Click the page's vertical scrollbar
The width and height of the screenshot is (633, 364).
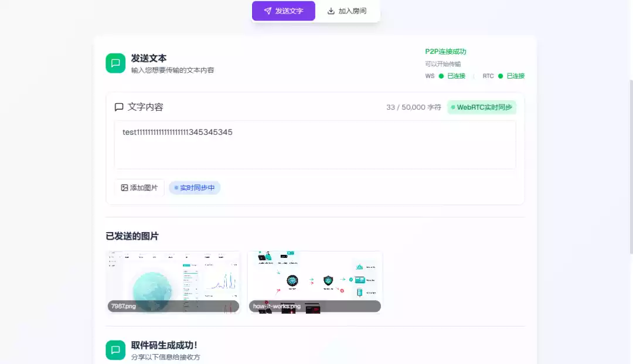[630, 164]
